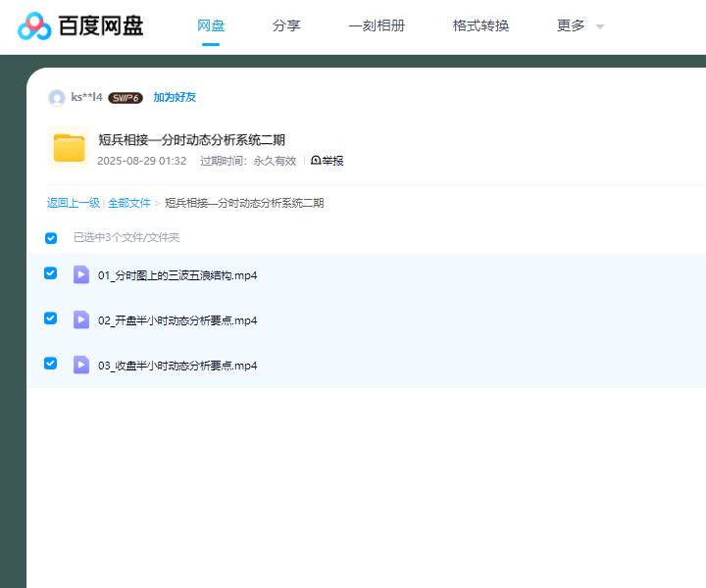Click 返回上一级 to go back

coord(74,204)
